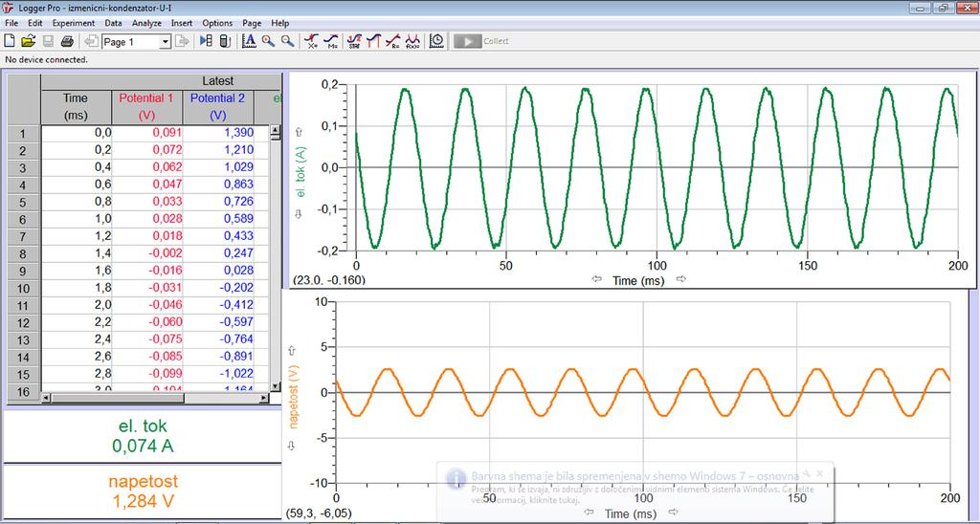Click the el. tok 0,074 A meter
Image resolution: width=980 pixels, height=524 pixels.
tap(143, 437)
